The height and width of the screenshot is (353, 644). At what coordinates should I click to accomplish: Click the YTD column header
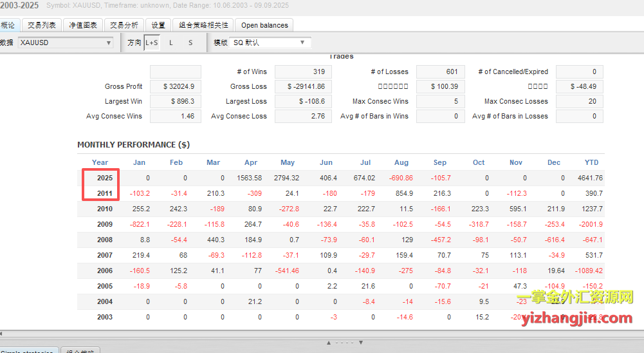[x=591, y=162]
